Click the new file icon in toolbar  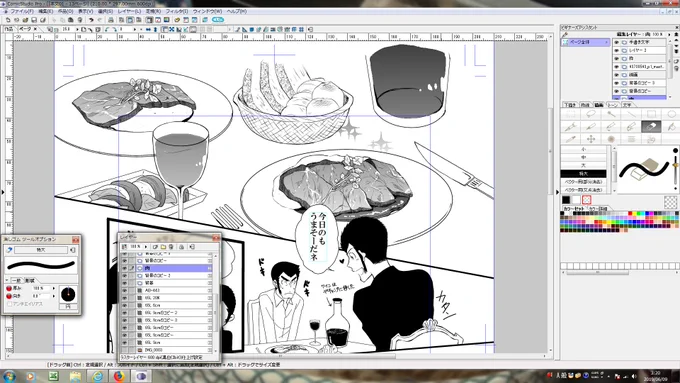pyautogui.click(x=8, y=20)
